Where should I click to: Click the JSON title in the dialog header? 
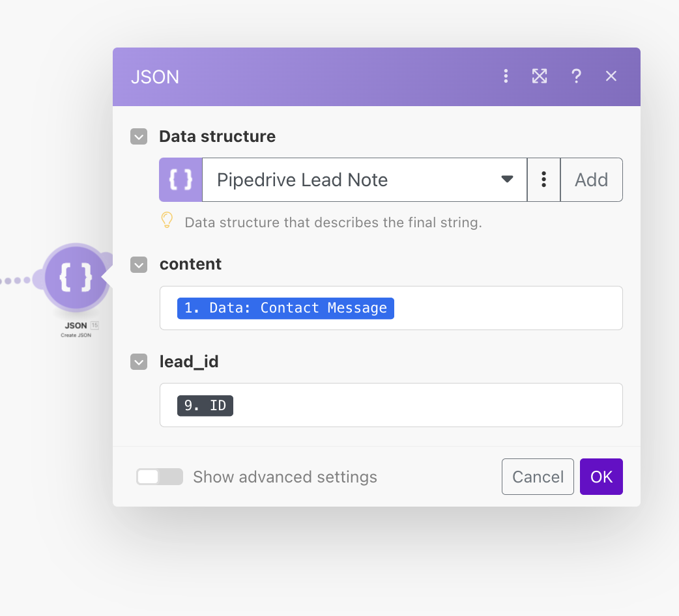156,76
